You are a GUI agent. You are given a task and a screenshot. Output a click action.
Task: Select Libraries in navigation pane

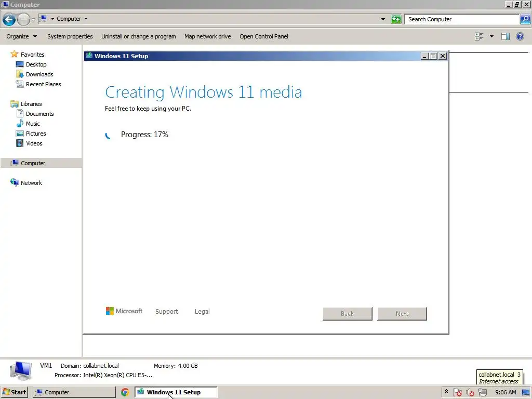click(31, 104)
